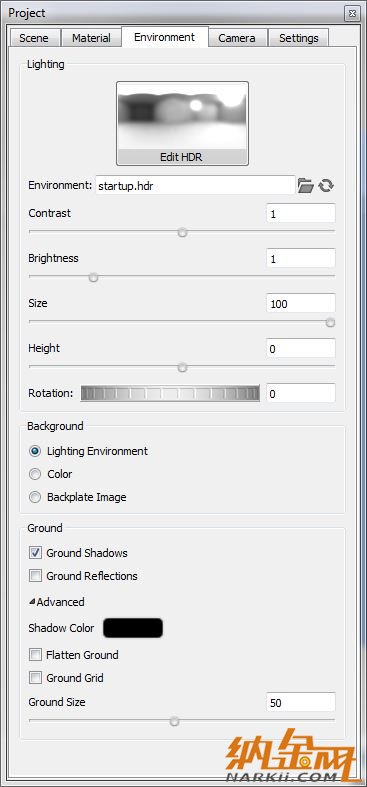
Task: Uncheck Ground Shadows
Action: (x=35, y=553)
